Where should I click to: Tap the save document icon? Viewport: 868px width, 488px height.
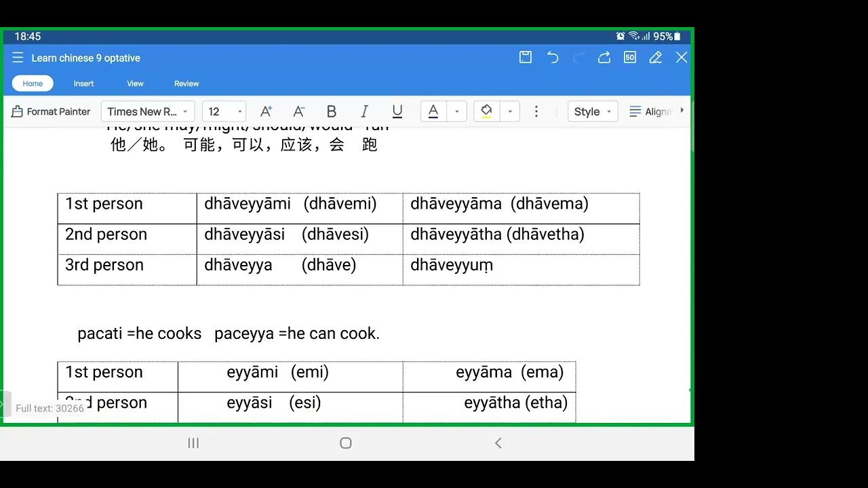point(526,58)
